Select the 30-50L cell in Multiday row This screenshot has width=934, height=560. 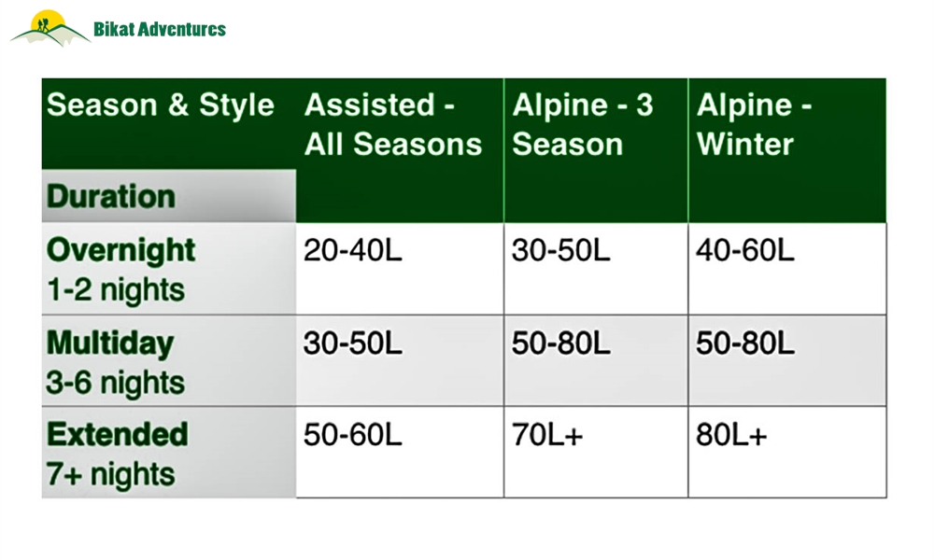click(x=400, y=360)
